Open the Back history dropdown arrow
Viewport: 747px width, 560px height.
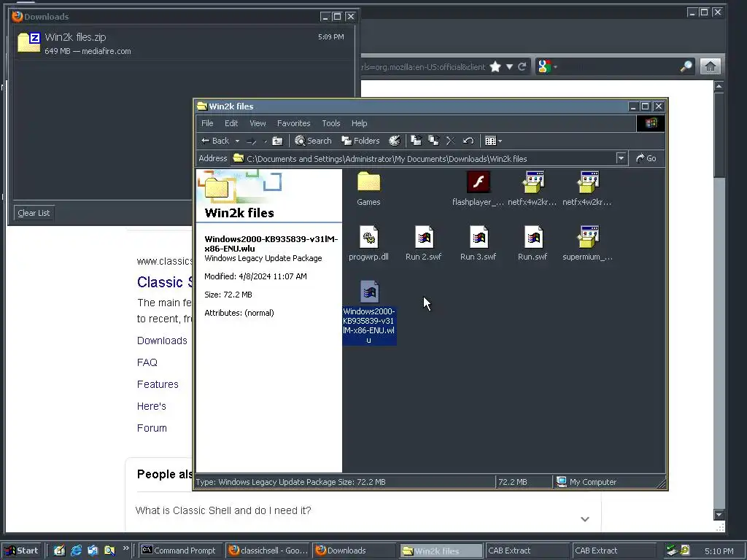click(x=237, y=141)
